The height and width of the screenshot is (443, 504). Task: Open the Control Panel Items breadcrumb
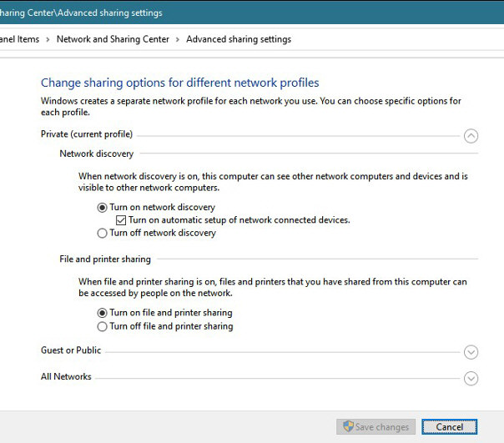(19, 39)
